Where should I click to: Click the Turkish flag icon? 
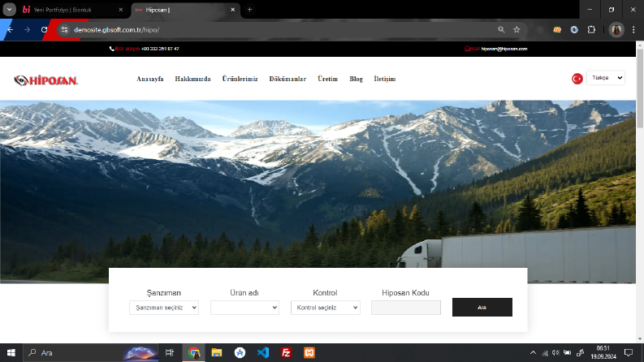point(577,79)
